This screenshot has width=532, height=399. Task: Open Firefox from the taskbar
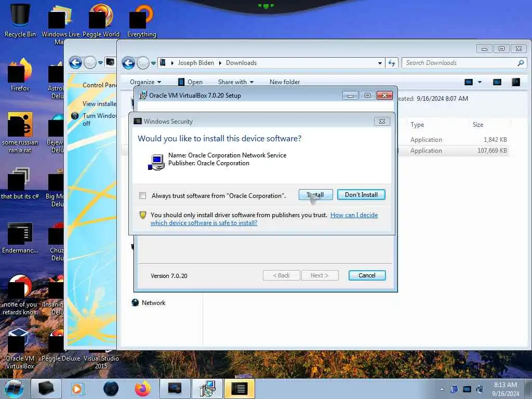[x=142, y=389]
